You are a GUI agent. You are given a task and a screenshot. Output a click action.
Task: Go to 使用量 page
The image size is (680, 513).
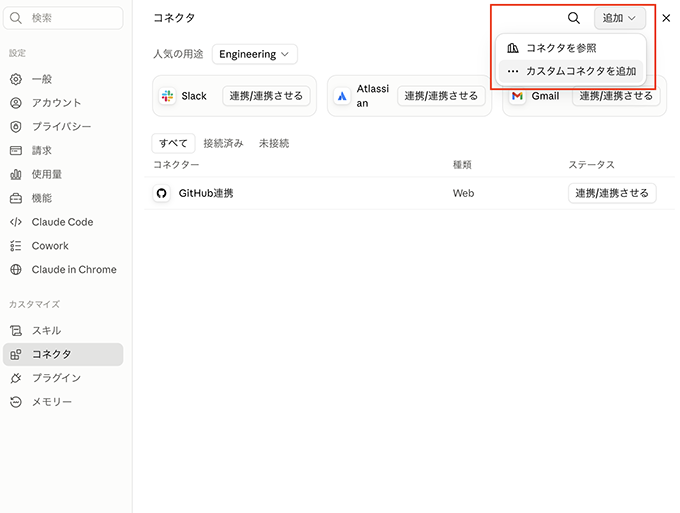63,174
